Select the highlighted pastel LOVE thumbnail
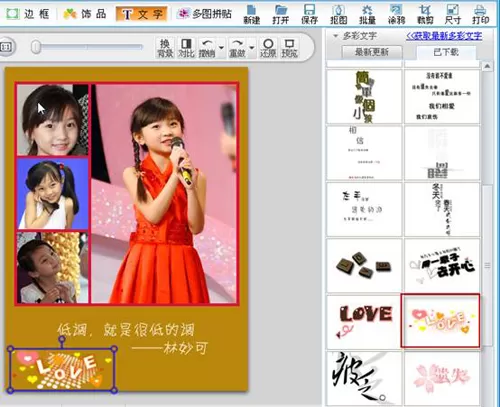Image resolution: width=500 pixels, height=407 pixels. 440,321
